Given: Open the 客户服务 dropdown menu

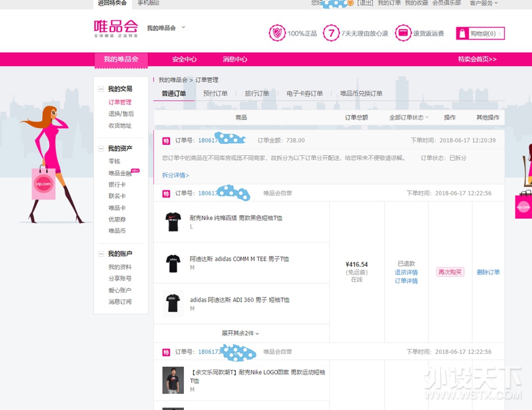Looking at the screenshot, I should tap(483, 3).
